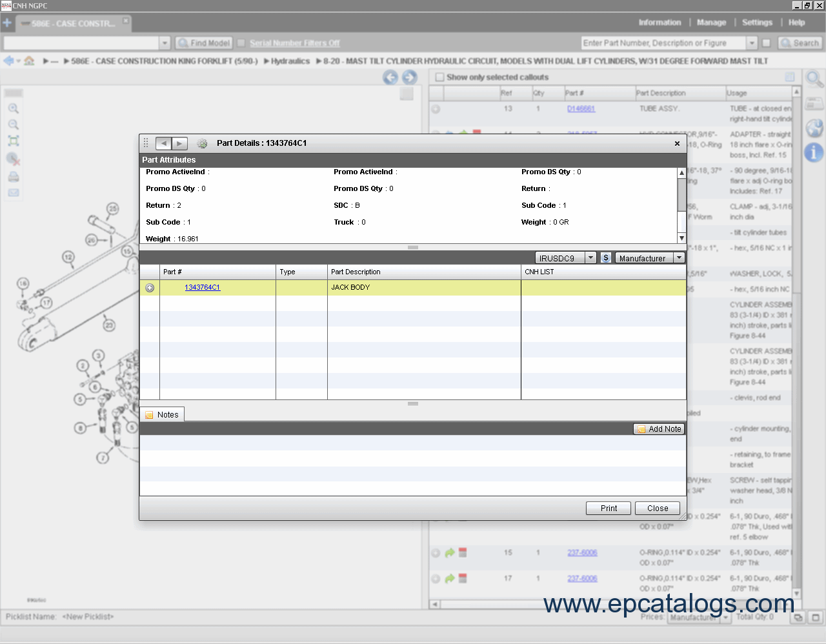Open the Settings menu
The image size is (826, 644).
[x=757, y=22]
